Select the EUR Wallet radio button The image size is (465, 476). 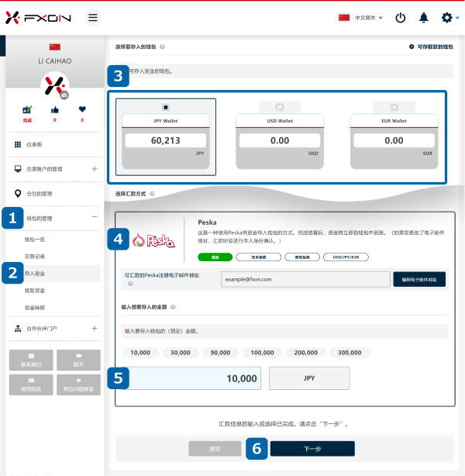point(394,107)
